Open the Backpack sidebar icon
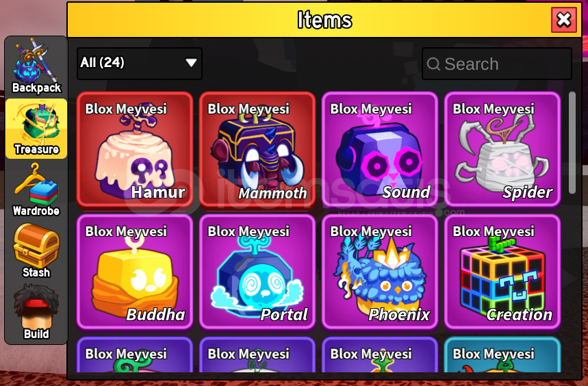Screen dimensions: 588x386 tap(36, 66)
